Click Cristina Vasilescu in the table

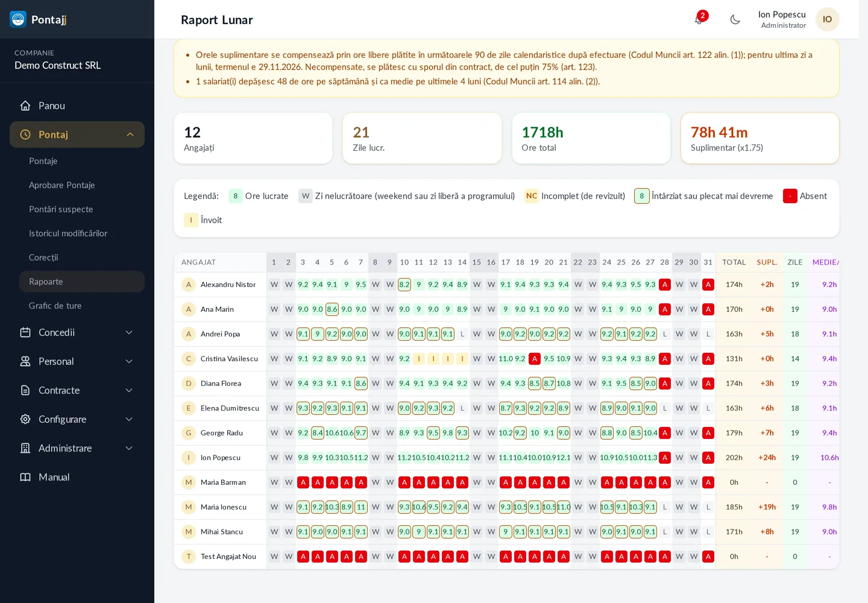pos(229,359)
